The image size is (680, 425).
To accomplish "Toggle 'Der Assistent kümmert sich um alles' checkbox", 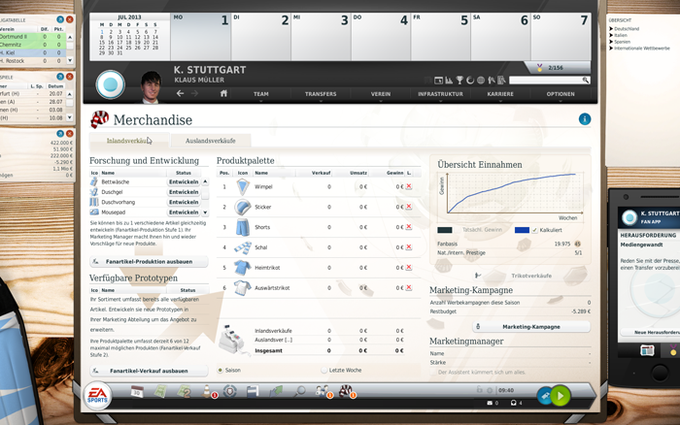I will 433,372.
